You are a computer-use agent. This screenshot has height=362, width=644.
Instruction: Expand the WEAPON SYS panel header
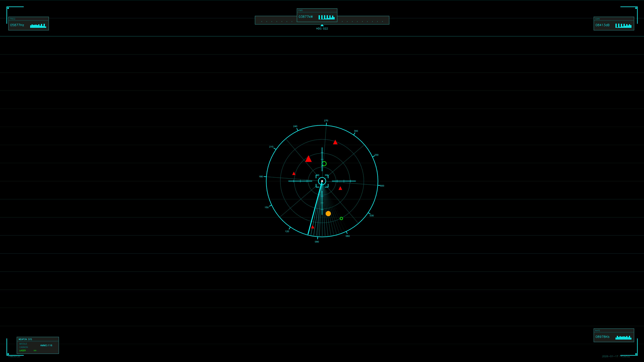click(25, 339)
